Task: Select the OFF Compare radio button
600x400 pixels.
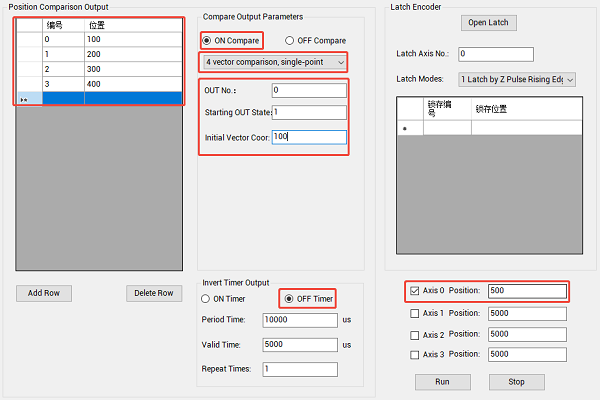Action: [x=291, y=41]
